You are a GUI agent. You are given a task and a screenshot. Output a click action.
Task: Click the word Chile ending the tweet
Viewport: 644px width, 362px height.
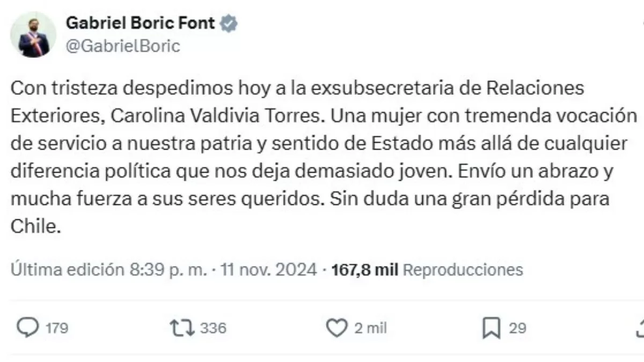click(x=33, y=227)
